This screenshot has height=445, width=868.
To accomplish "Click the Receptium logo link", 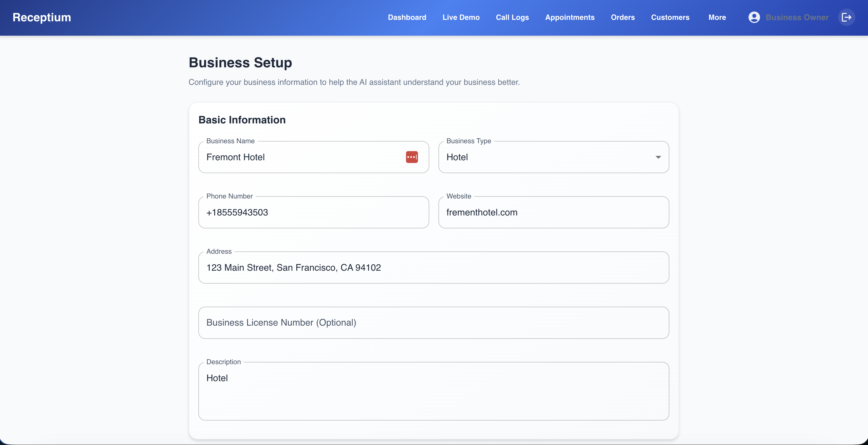I will [x=42, y=17].
